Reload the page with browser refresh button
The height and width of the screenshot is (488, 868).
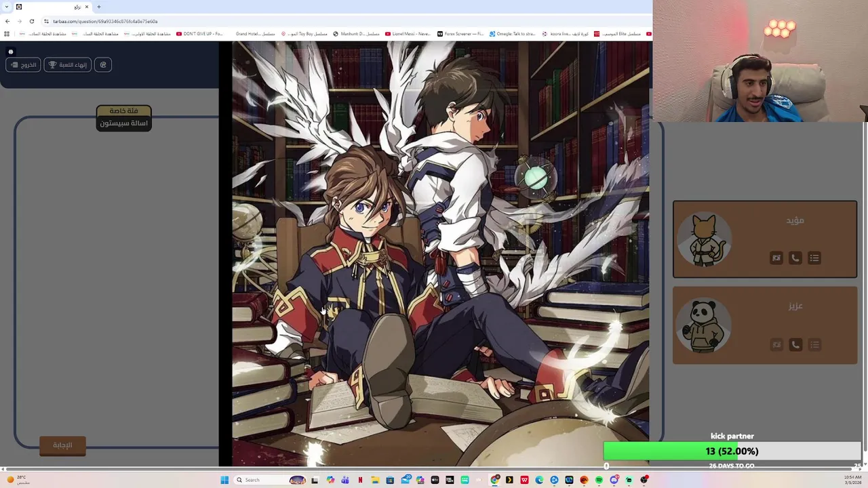pos(31,21)
